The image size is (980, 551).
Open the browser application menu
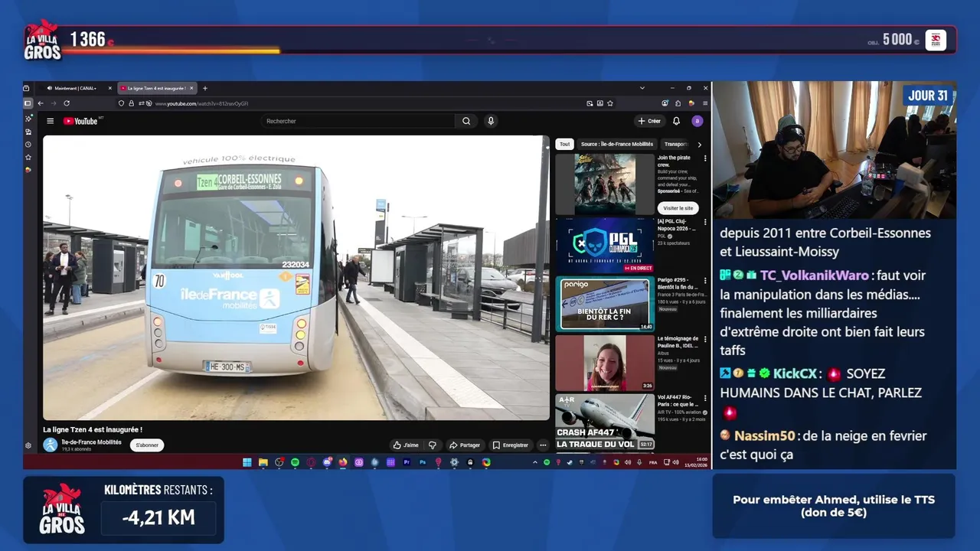click(704, 103)
